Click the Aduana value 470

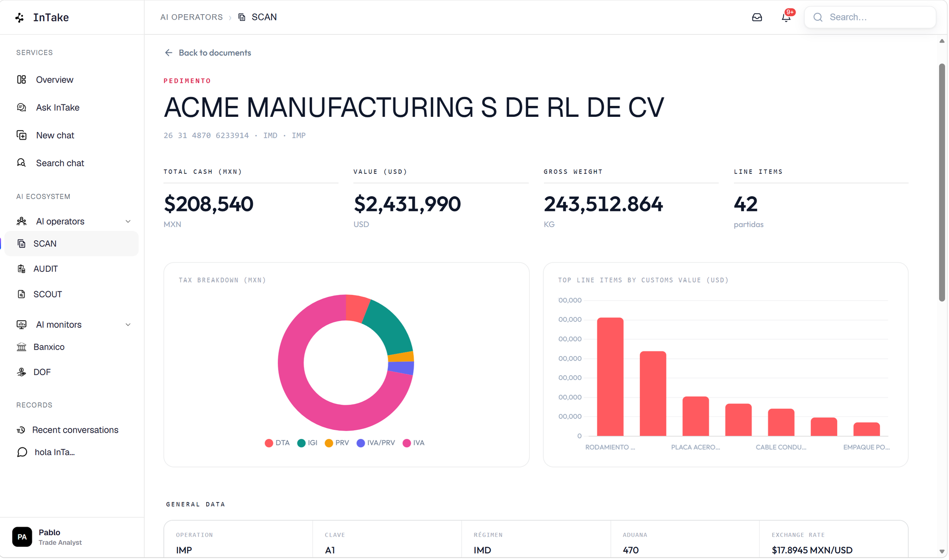coord(632,551)
